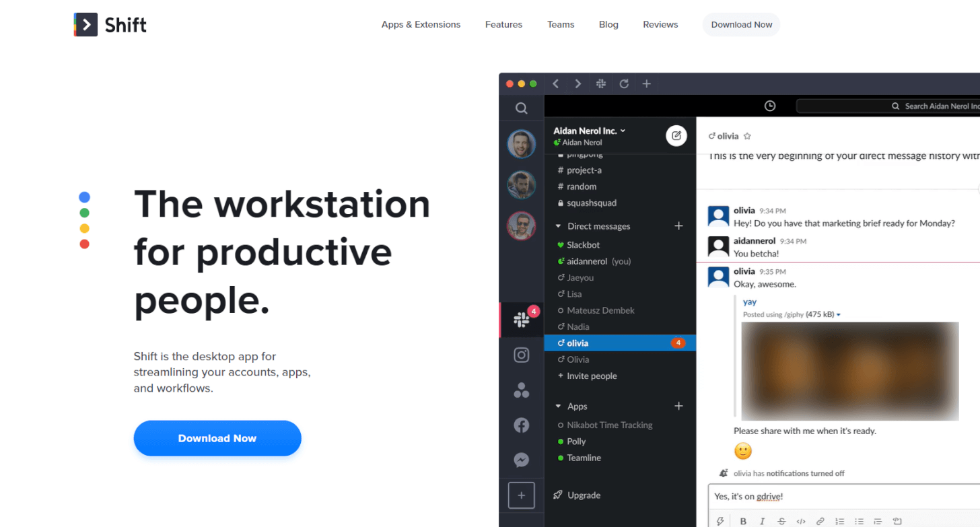Open the Messenger app in the sidebar
The image size is (980, 527).
[x=522, y=460]
